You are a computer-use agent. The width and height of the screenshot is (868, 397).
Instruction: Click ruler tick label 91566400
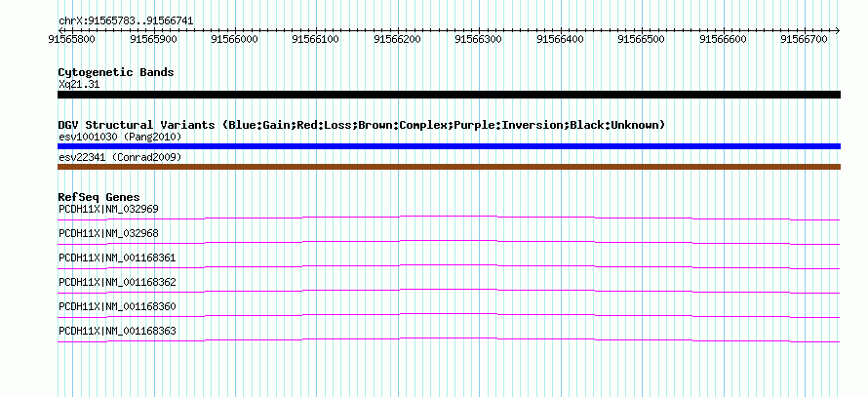pyautogui.click(x=560, y=39)
